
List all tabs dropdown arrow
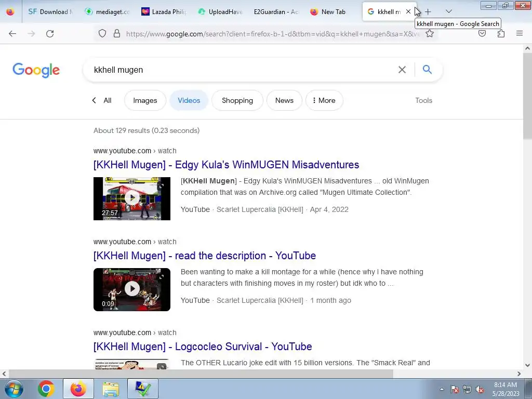pos(448,11)
